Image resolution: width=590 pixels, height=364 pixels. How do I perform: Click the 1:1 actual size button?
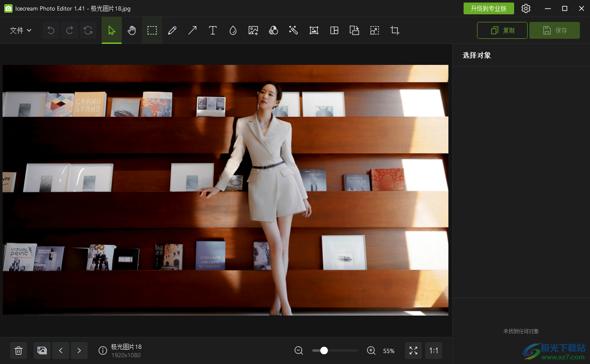(434, 351)
